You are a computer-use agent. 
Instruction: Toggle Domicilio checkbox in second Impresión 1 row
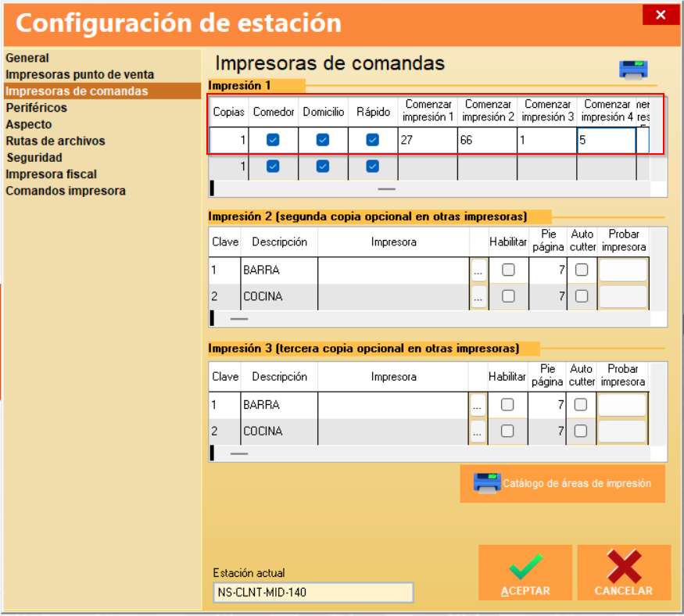(323, 167)
